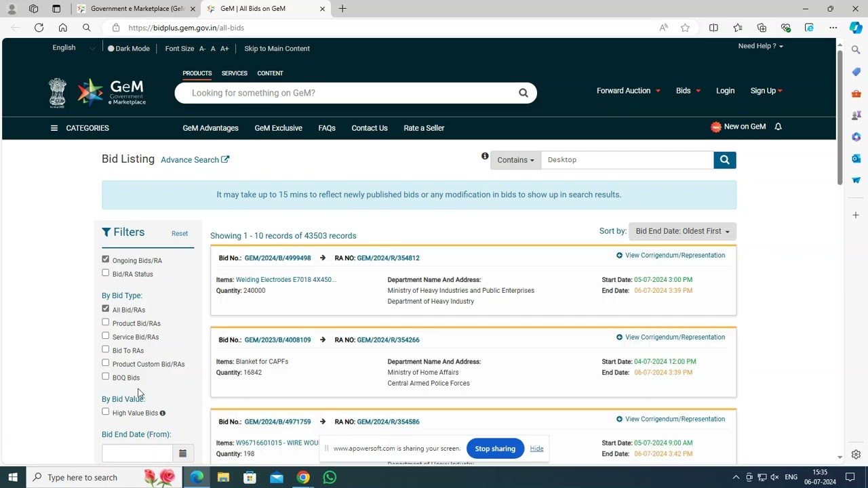Viewport: 868px width, 488px height.
Task: Enable Bid/RA Status checkbox
Action: (x=105, y=273)
